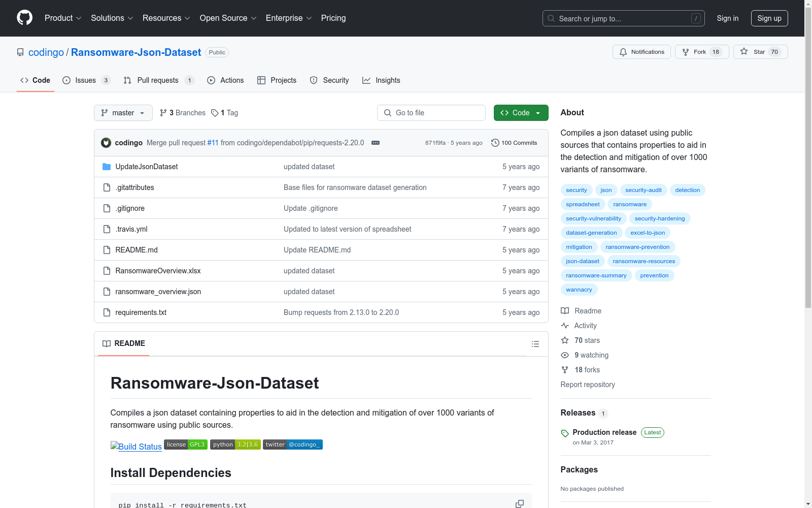
Task: Click the Insights graph icon
Action: (366, 80)
